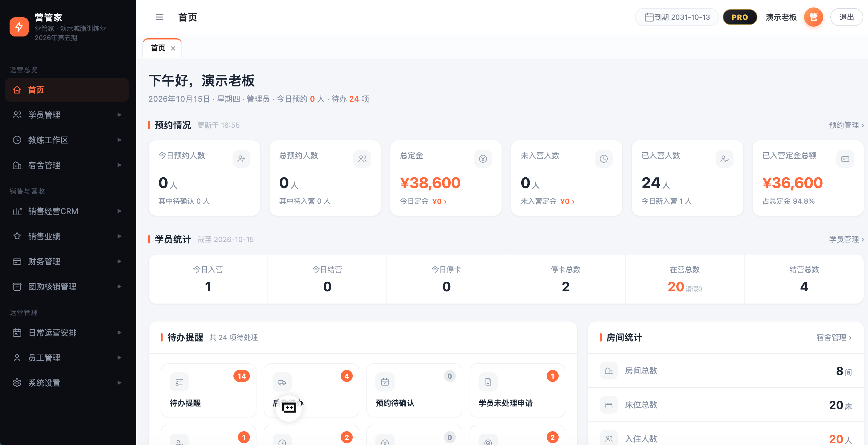This screenshot has height=445, width=868.
Task: Expand the 销售经营CRM sidebar menu
Action: [x=67, y=211]
